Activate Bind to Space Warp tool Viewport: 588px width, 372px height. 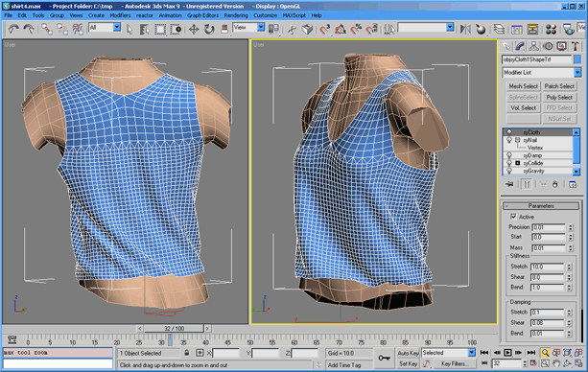click(x=78, y=29)
